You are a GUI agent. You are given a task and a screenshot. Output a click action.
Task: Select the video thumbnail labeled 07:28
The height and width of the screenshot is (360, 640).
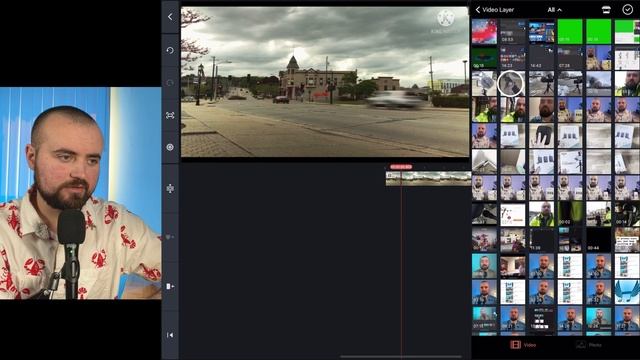click(x=570, y=57)
